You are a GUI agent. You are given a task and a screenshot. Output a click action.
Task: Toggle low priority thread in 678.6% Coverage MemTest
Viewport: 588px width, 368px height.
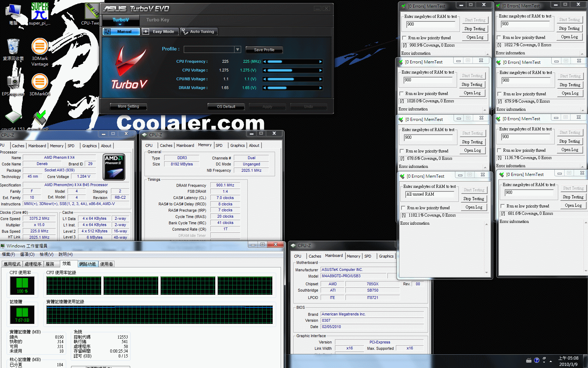(402, 151)
